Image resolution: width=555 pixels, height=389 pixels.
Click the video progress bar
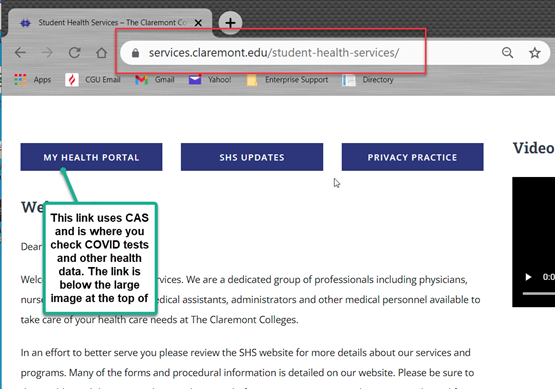(539, 293)
